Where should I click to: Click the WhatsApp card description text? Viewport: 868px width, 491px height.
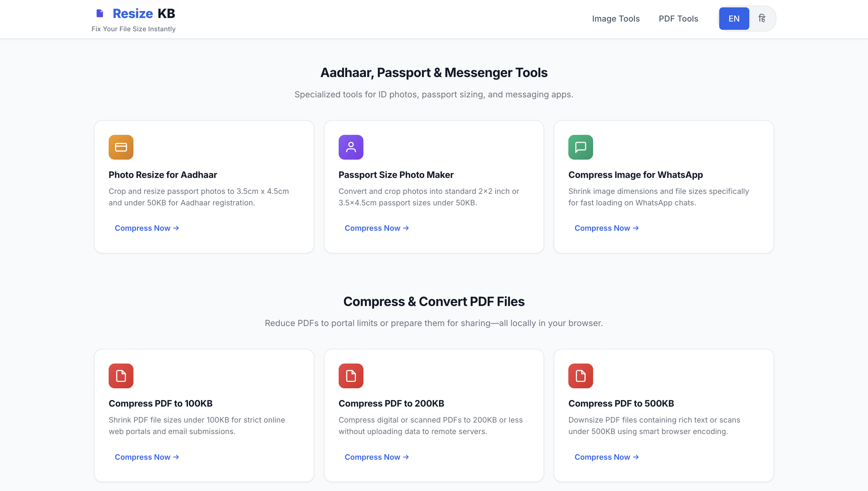click(658, 197)
